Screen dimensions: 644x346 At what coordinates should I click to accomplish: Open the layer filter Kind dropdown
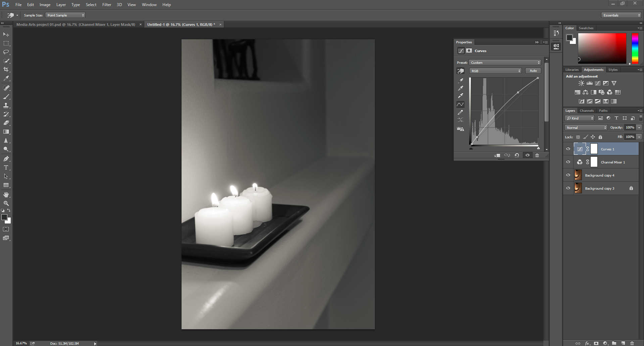(580, 118)
